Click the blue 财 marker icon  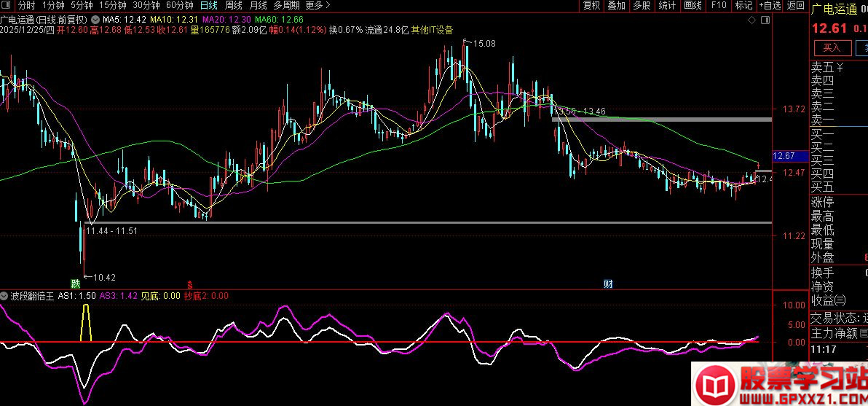point(607,284)
